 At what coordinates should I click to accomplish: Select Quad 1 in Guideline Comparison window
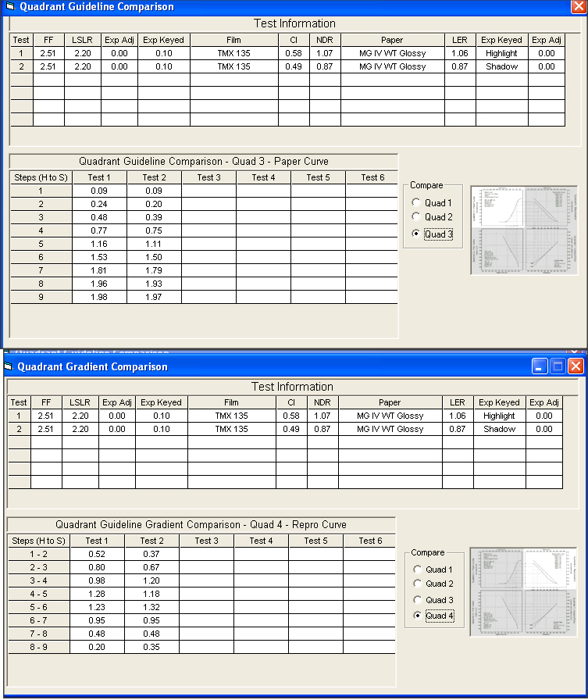(417, 203)
